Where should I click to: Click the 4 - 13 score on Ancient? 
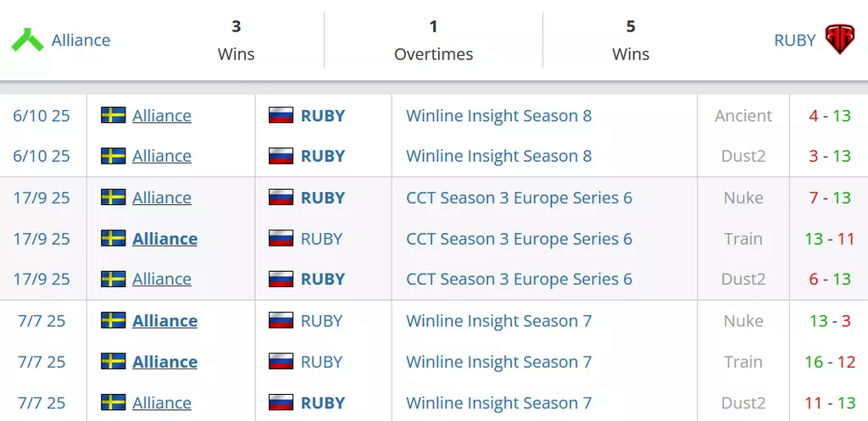coord(829,115)
